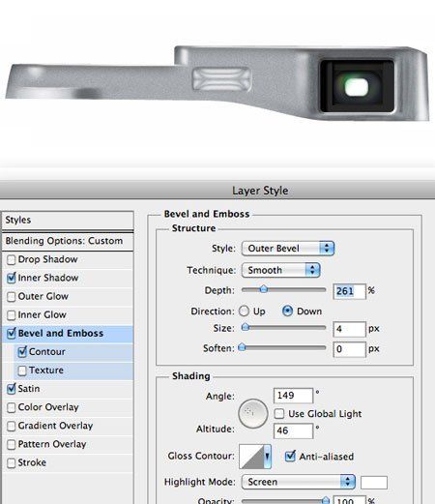Enable the Stroke checkbox
The image size is (435, 504).
[12, 463]
